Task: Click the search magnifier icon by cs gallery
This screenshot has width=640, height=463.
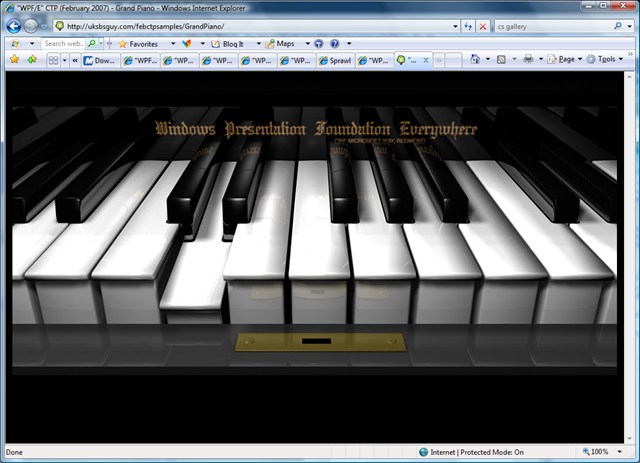Action: (618, 26)
